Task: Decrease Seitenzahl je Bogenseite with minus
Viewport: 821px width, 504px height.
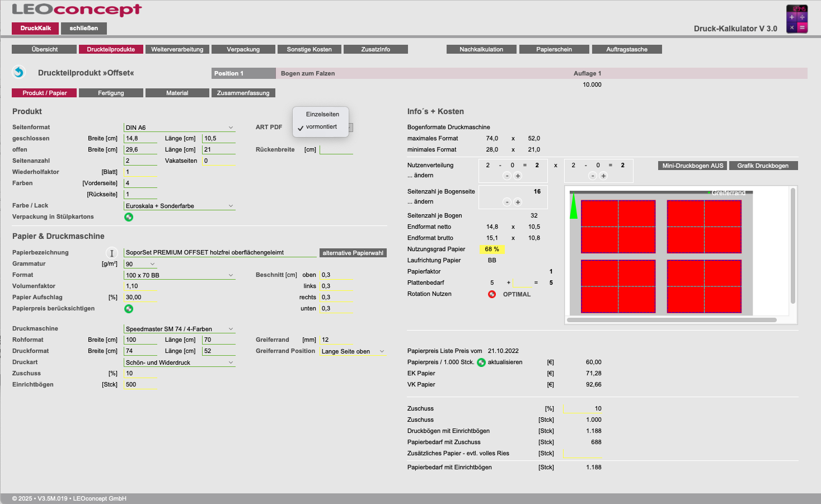Action: point(507,202)
